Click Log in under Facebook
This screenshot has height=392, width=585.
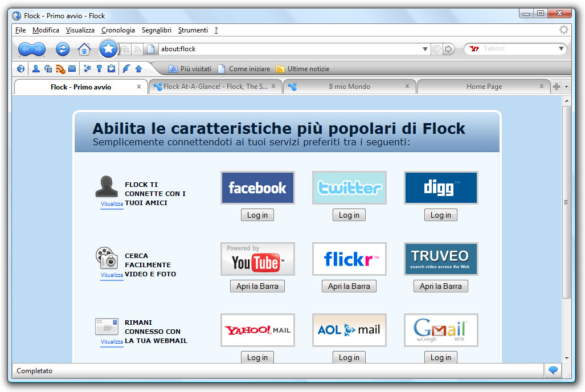[257, 215]
